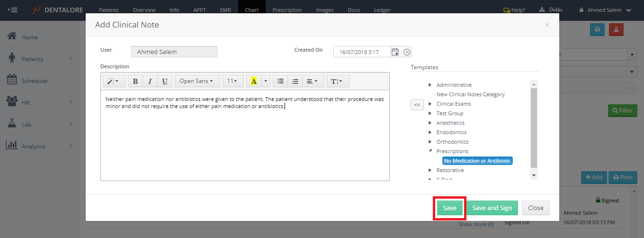The image size is (644, 238).
Task: Open the magic wand style menu
Action: [x=114, y=81]
